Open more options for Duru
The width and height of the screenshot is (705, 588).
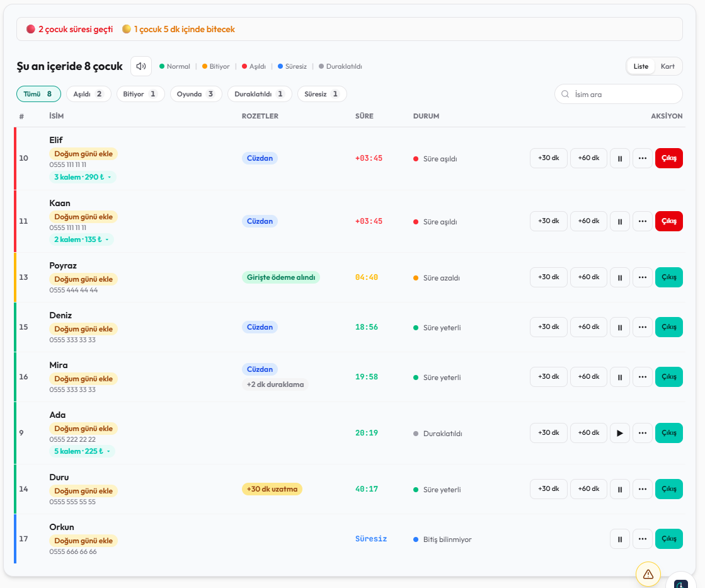point(643,489)
